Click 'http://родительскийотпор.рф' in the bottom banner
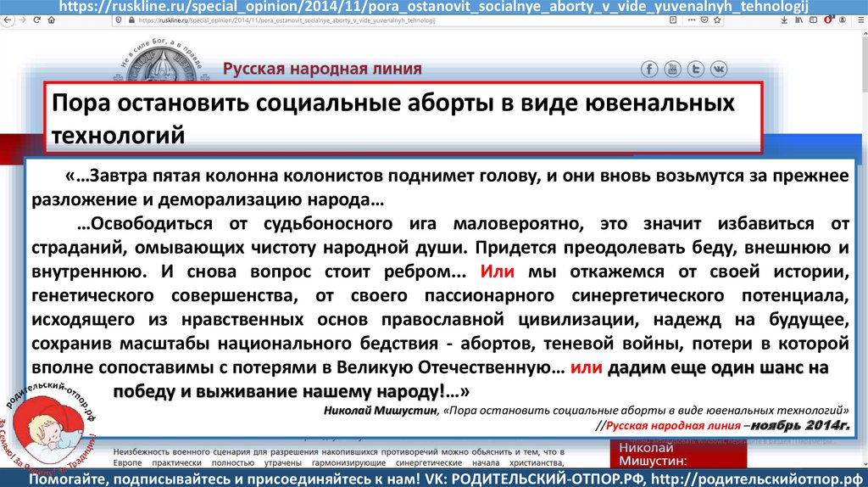Image resolution: width=868 pixels, height=487 pixels. 756,479
